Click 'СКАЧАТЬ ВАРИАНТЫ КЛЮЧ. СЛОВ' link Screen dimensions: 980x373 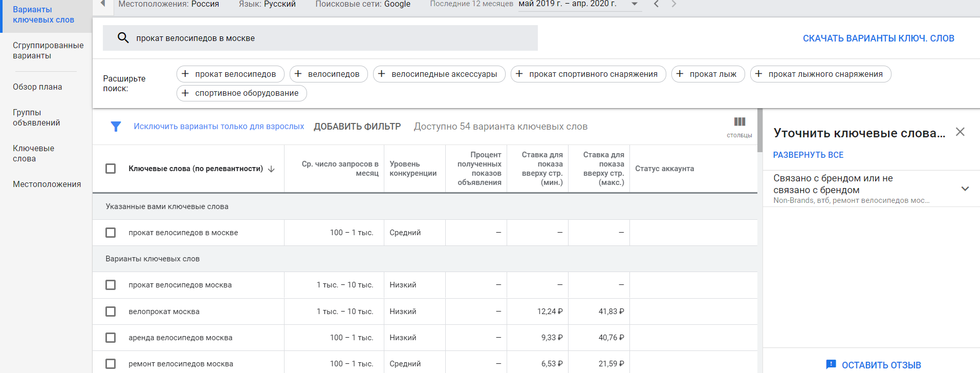coord(878,38)
